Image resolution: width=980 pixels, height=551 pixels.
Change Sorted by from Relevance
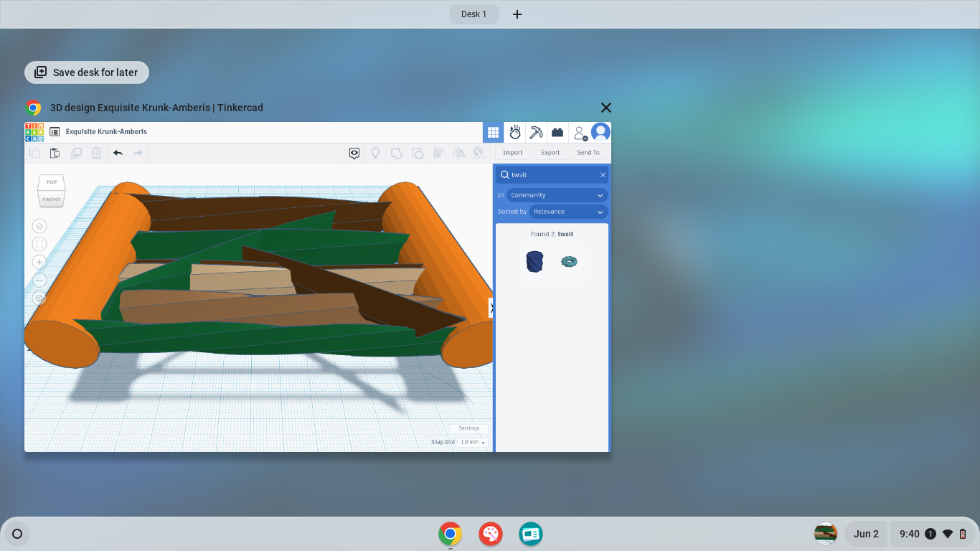tap(568, 212)
